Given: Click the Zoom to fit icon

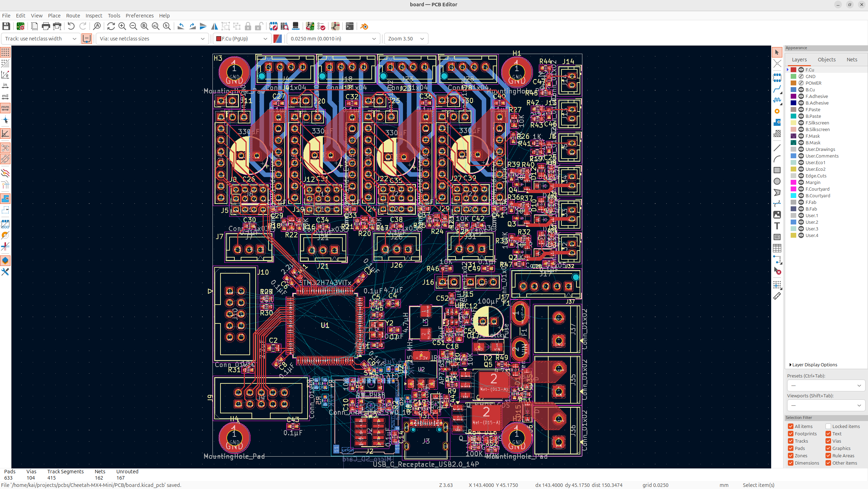Looking at the screenshot, I should point(144,26).
